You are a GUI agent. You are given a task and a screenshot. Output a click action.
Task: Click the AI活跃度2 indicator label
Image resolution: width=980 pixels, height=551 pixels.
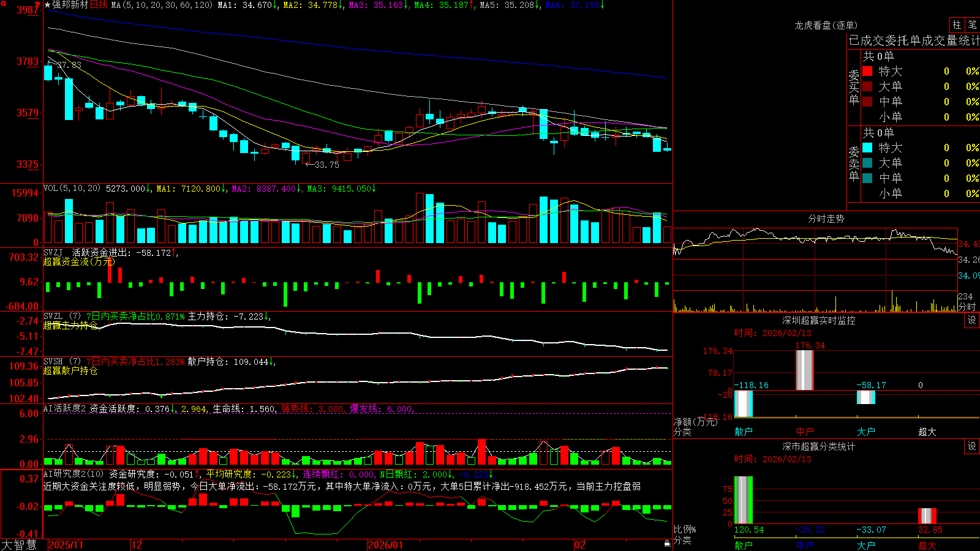[65, 409]
